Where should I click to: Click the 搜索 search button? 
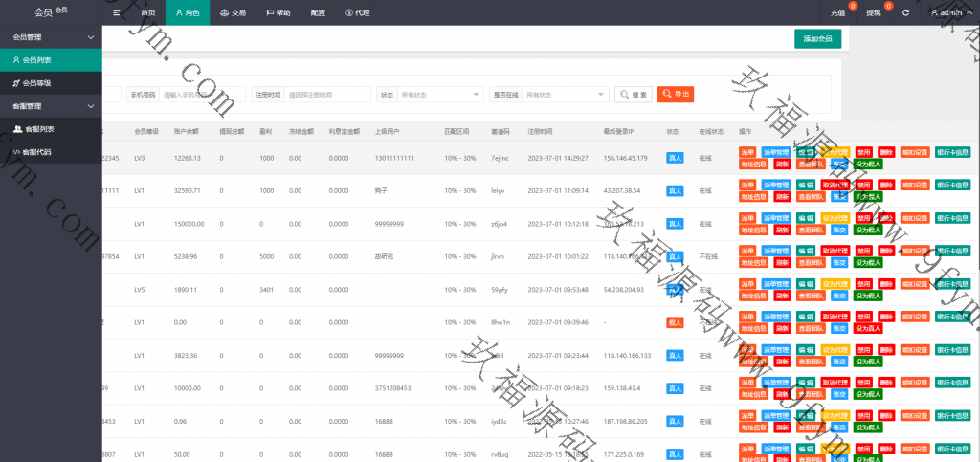[634, 95]
